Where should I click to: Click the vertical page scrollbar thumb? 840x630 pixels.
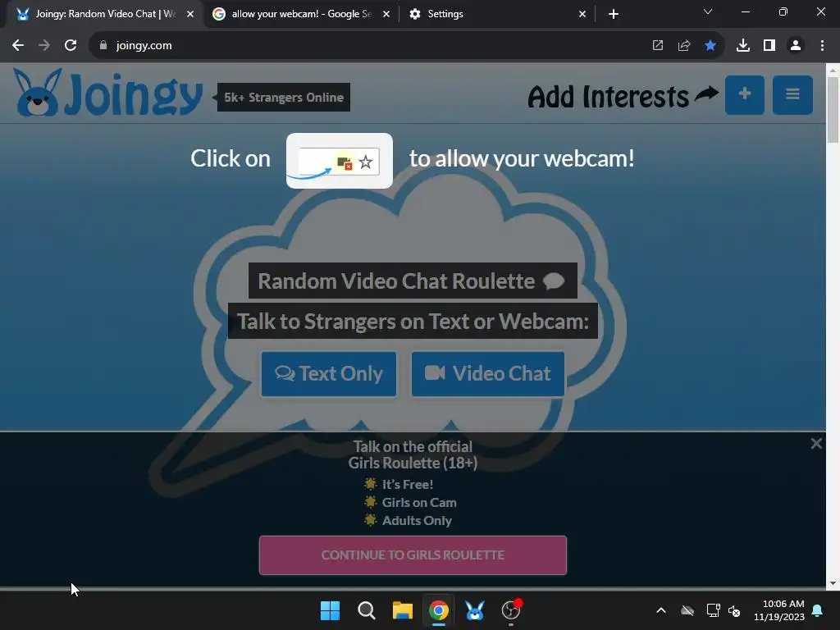click(x=833, y=110)
